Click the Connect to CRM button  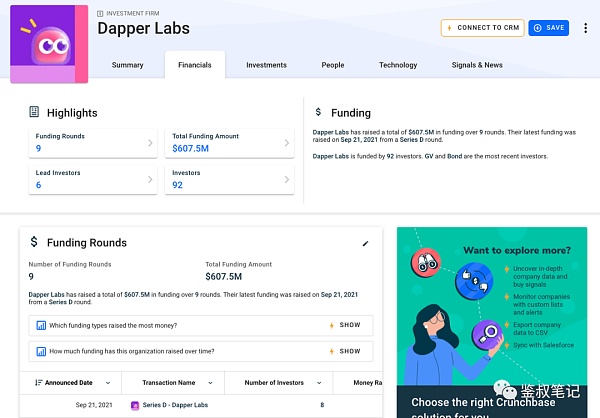pos(483,28)
